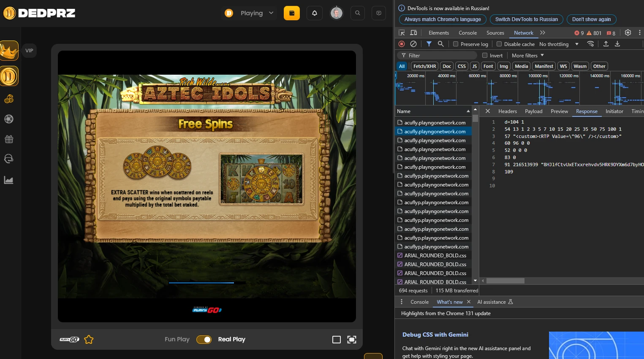Check the Invert filter checkbox

point(485,55)
